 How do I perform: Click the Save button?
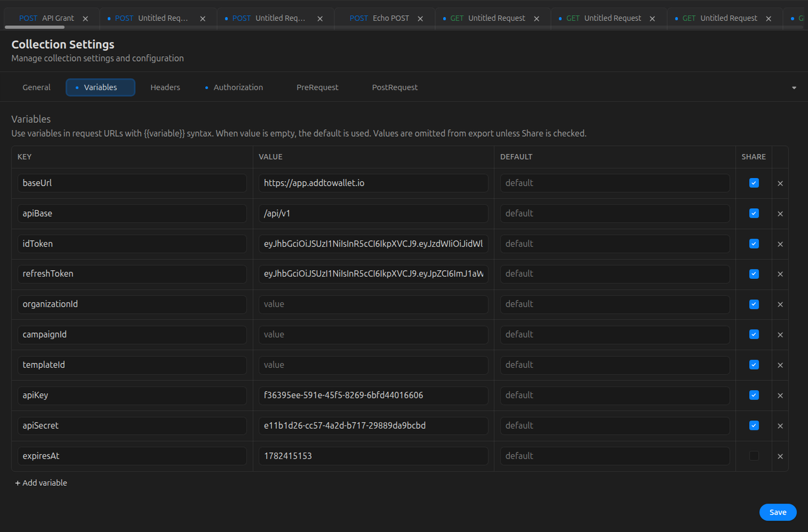click(x=778, y=512)
